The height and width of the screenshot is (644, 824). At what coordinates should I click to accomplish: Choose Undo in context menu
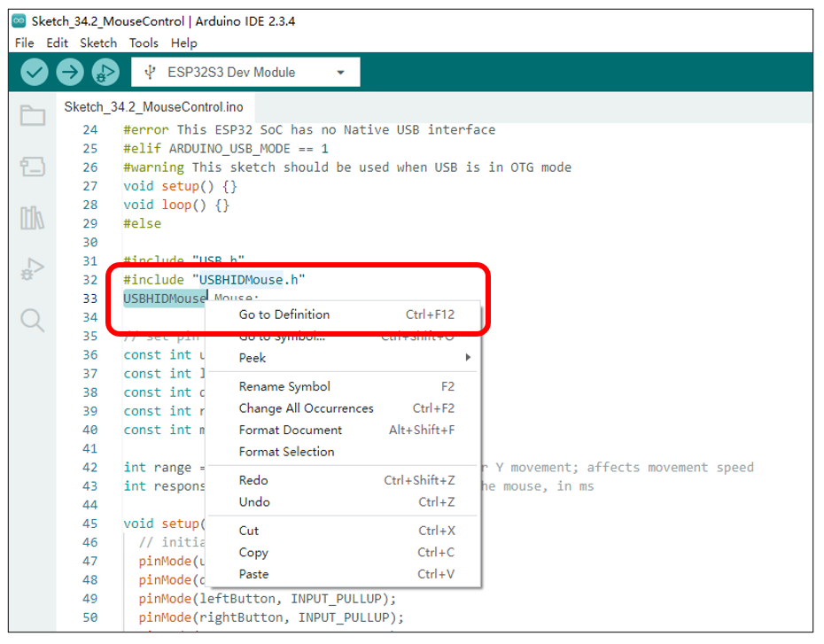pos(343,502)
